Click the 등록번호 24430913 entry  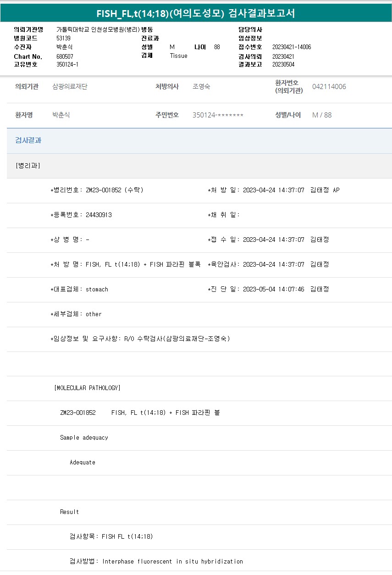point(81,215)
